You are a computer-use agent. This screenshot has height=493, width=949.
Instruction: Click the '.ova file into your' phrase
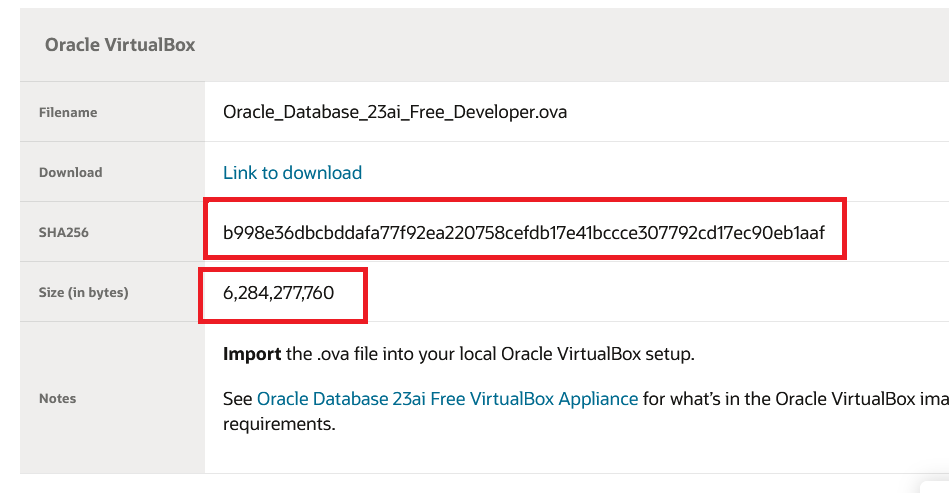coord(386,354)
